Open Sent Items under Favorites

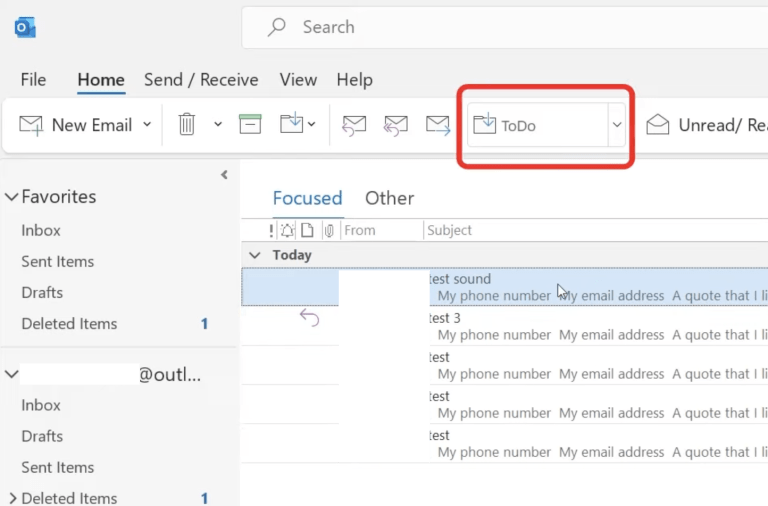pyautogui.click(x=58, y=262)
